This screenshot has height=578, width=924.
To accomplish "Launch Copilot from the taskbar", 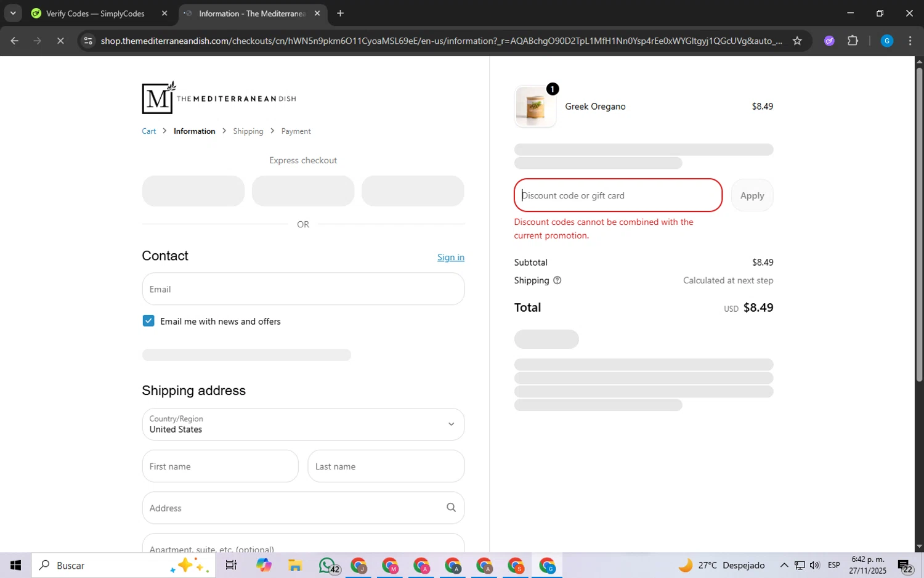I will pos(264,565).
